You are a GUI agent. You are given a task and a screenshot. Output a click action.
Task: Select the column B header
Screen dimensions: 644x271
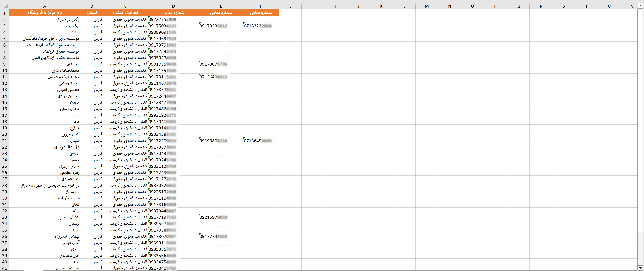click(x=92, y=6)
